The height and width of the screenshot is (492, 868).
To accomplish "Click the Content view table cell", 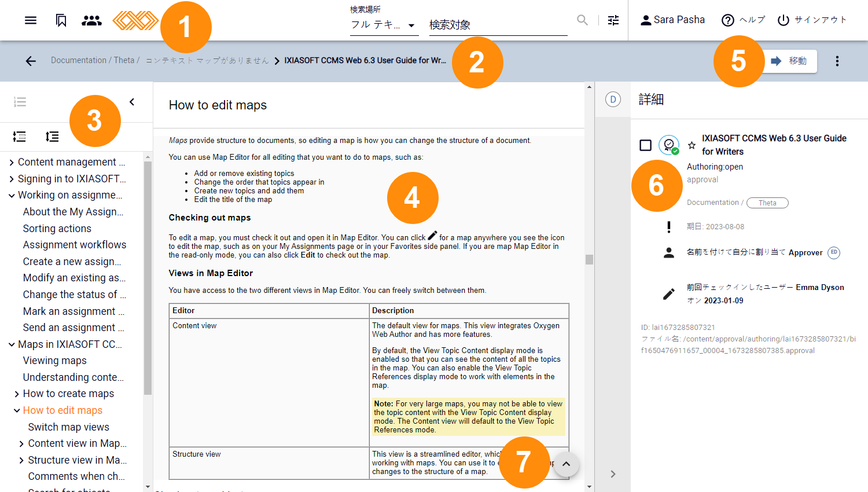I will click(x=269, y=383).
